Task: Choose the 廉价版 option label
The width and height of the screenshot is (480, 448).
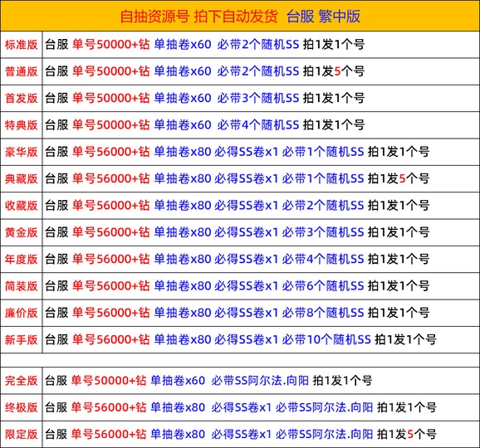Action: [x=21, y=313]
